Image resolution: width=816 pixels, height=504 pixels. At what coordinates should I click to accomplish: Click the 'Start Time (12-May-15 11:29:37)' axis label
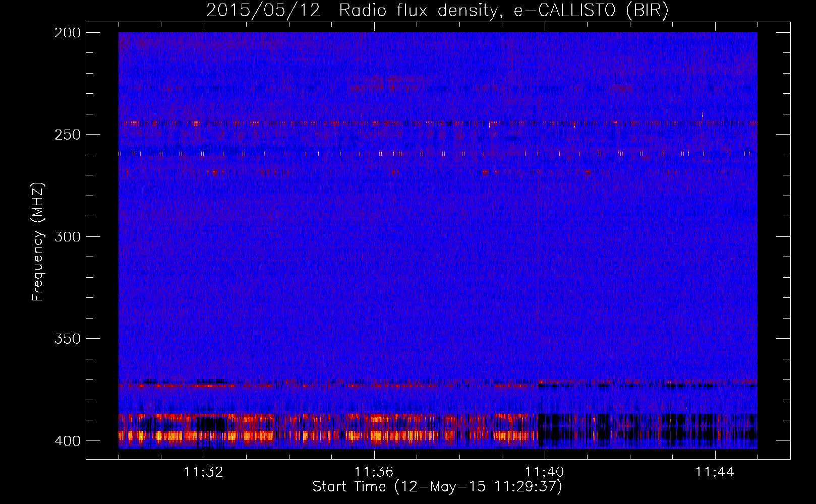pos(437,487)
